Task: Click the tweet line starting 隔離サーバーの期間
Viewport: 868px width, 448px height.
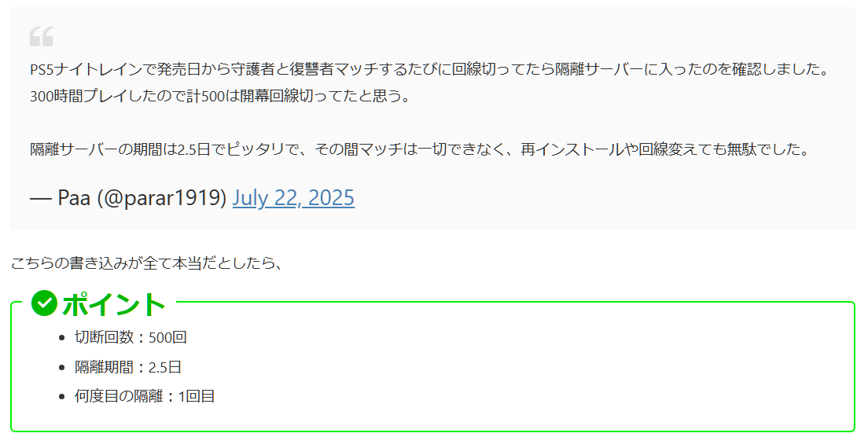Action: coord(420,149)
